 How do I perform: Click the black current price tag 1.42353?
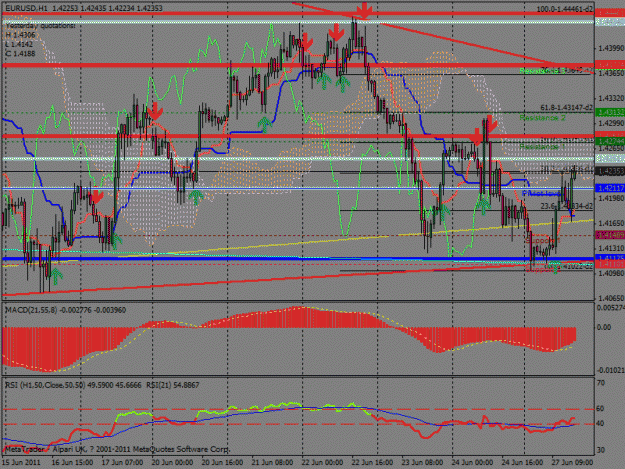tap(609, 171)
